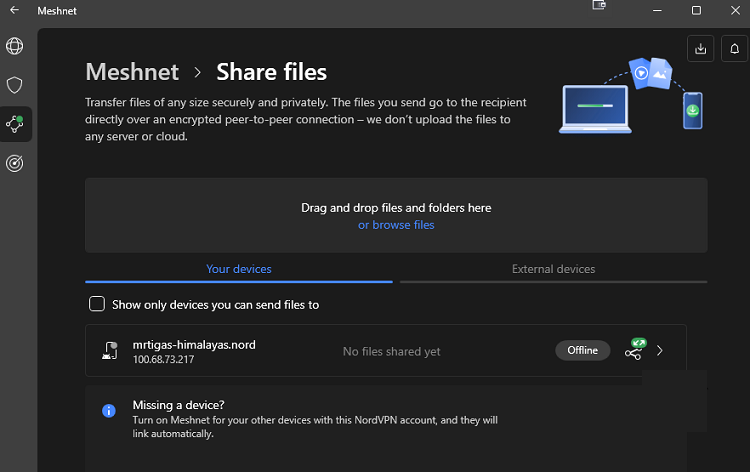Click the device icon beside mrtigas-himalayas.nord
Image resolution: width=750 pixels, height=472 pixels.
[x=111, y=351]
